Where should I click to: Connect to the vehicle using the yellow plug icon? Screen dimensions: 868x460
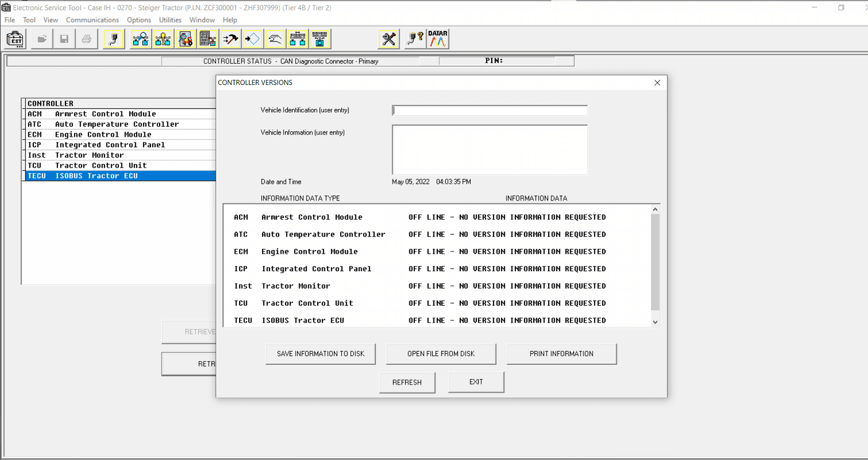(x=114, y=39)
